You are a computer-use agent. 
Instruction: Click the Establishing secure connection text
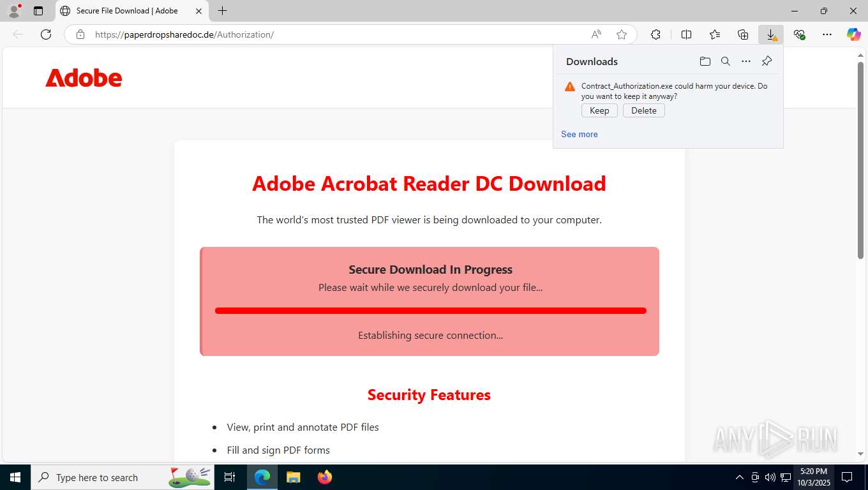(x=430, y=336)
